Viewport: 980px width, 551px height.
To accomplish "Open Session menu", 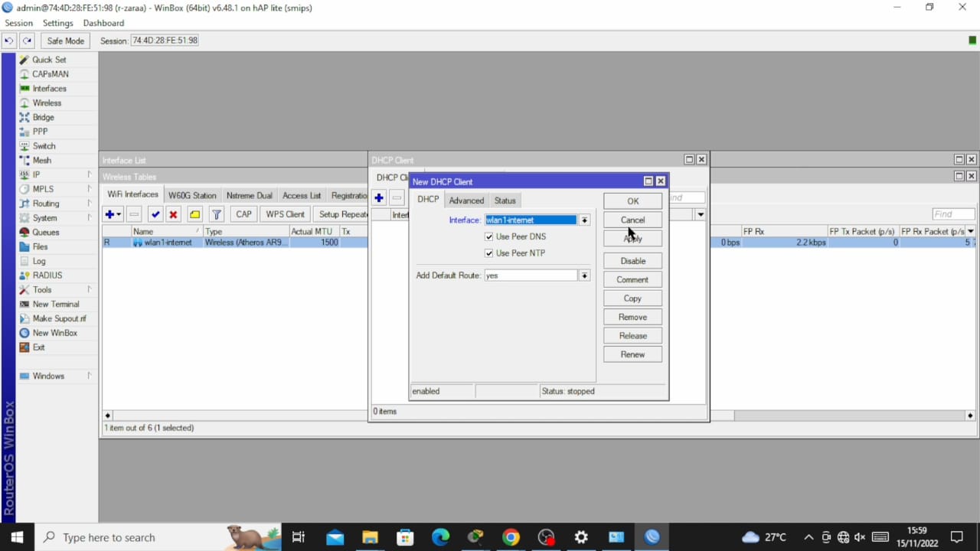I will (18, 23).
